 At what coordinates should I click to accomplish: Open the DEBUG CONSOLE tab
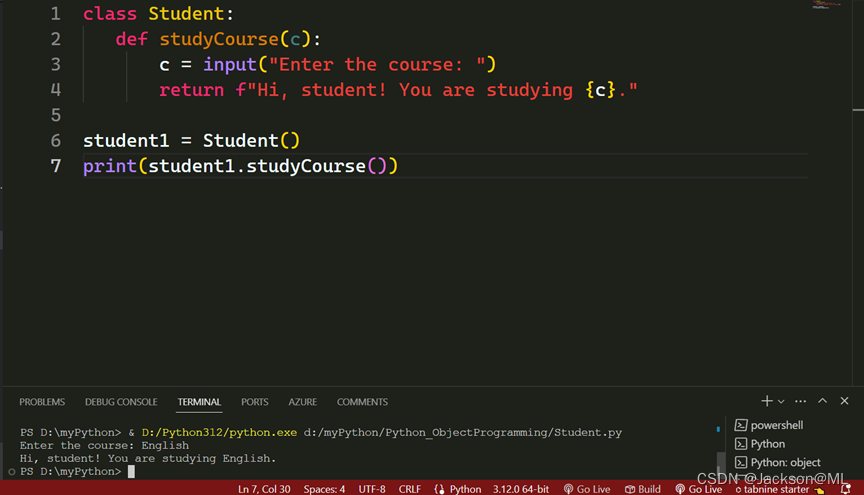pyautogui.click(x=121, y=402)
